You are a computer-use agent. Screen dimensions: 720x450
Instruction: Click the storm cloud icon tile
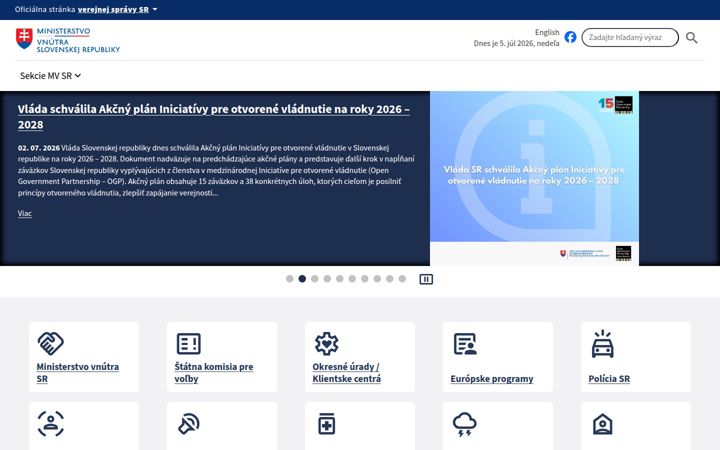465,424
